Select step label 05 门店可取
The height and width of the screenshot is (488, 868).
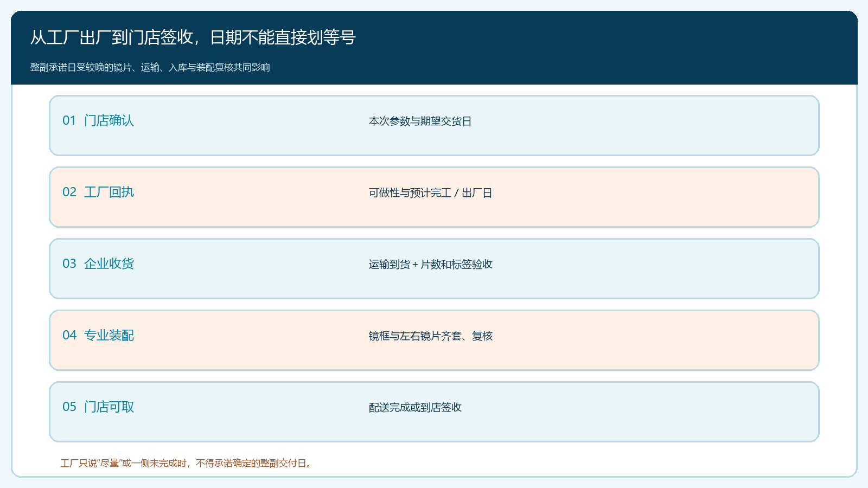[x=98, y=407]
